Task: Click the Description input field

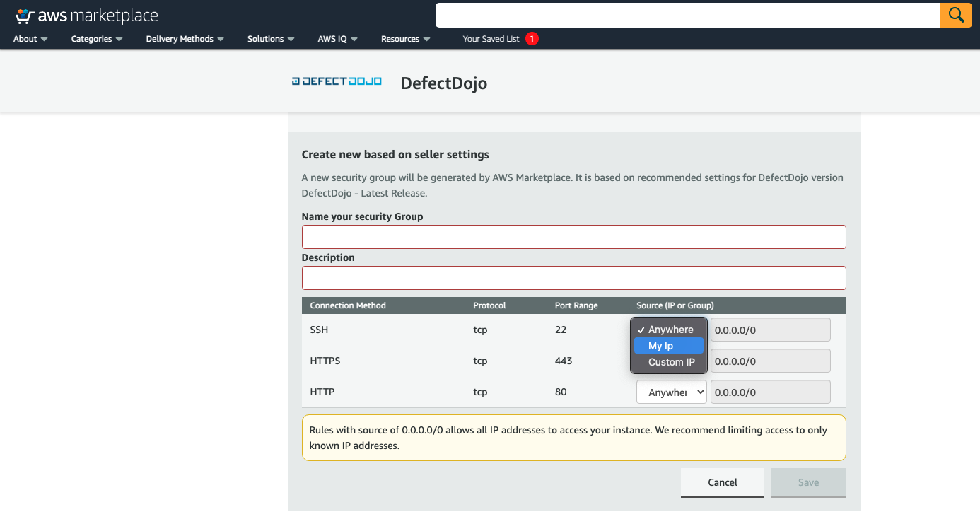Action: pos(573,277)
